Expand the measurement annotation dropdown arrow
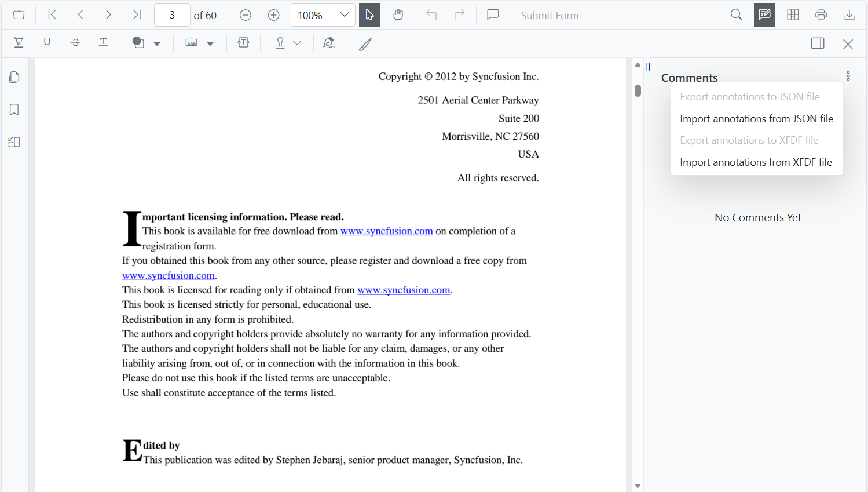This screenshot has height=492, width=868. [x=210, y=43]
